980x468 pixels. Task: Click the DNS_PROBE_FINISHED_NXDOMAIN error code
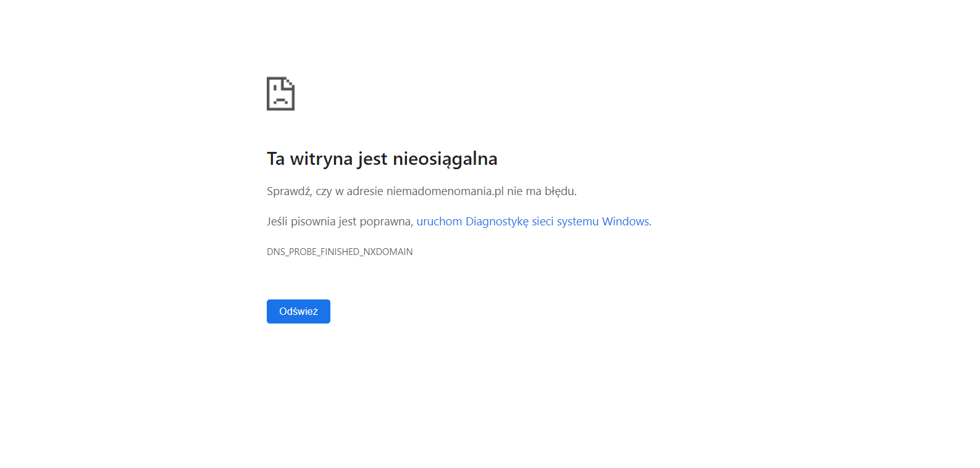340,252
